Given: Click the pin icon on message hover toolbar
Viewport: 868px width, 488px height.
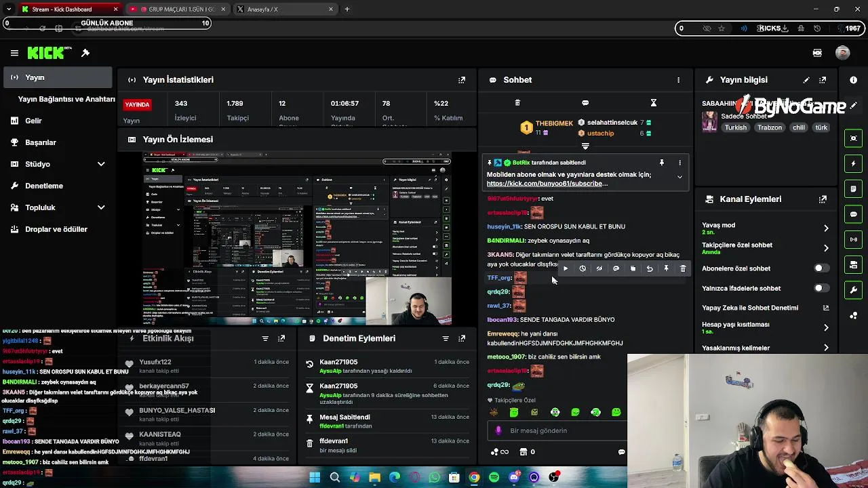Looking at the screenshot, I should pos(666,268).
